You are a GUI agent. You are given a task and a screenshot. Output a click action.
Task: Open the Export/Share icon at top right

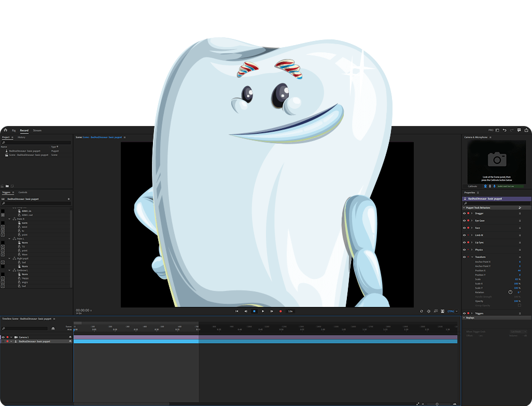526,130
